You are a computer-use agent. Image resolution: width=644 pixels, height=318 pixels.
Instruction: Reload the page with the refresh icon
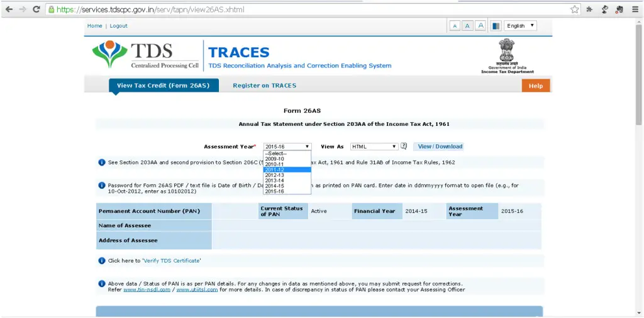(x=36, y=9)
